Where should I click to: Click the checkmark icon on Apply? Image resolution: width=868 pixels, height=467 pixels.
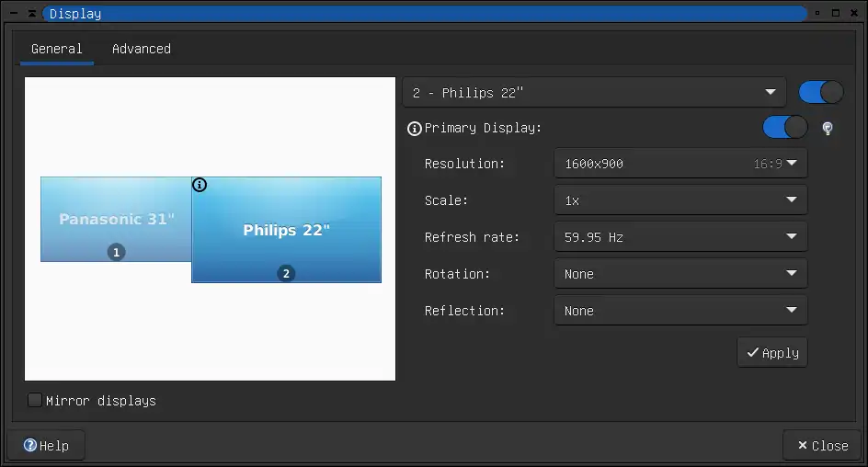click(x=752, y=352)
